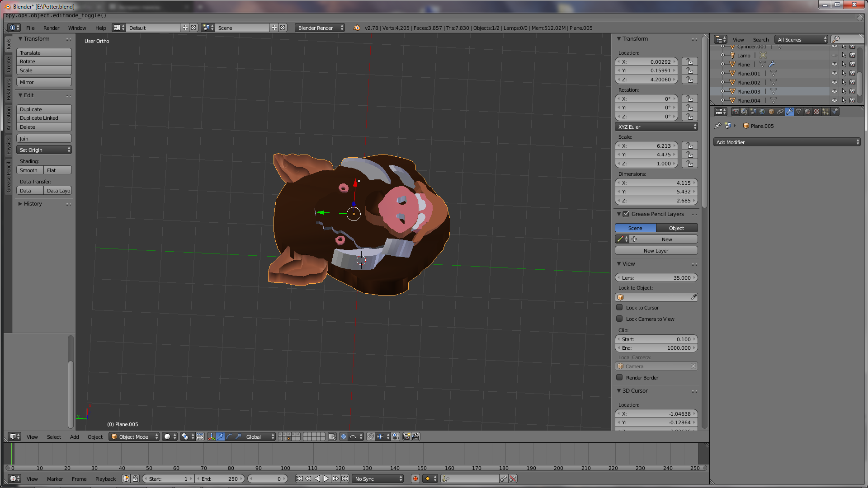Open the Mesh Data properties tab

click(x=798, y=112)
